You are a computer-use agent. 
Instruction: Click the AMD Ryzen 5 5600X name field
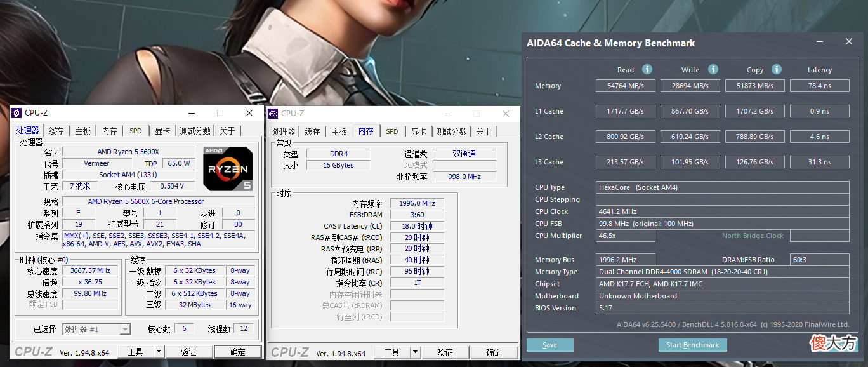tap(128, 152)
